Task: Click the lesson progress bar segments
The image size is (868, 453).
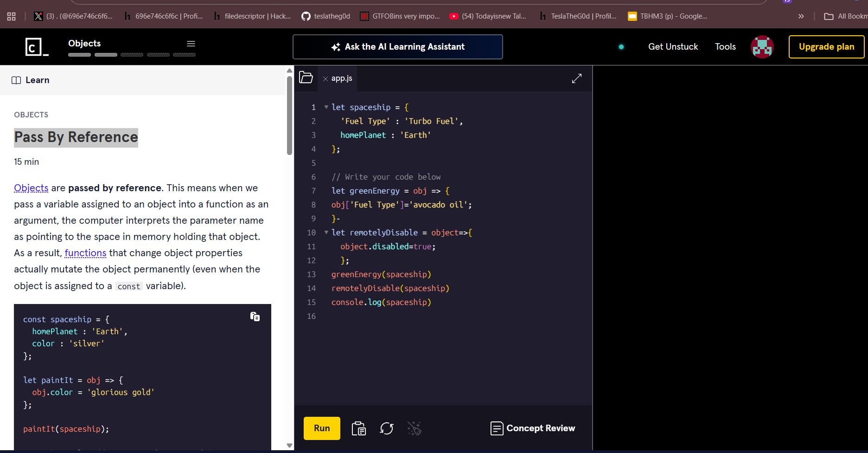Action: click(x=132, y=55)
